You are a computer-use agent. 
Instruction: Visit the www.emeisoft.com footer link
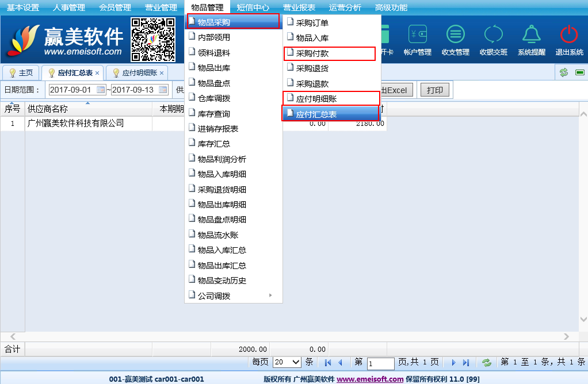tap(369, 379)
